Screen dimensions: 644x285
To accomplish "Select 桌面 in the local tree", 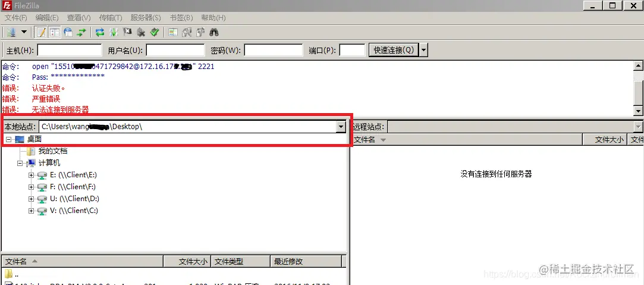I will pos(34,139).
